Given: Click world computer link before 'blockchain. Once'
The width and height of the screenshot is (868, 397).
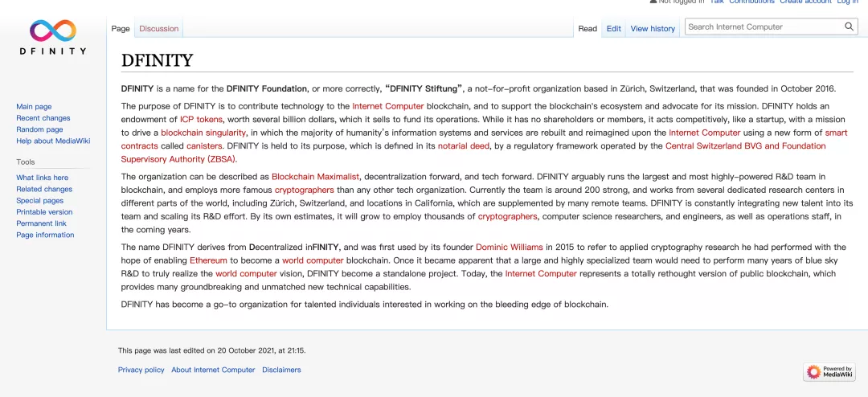Looking at the screenshot, I should click(x=313, y=260).
